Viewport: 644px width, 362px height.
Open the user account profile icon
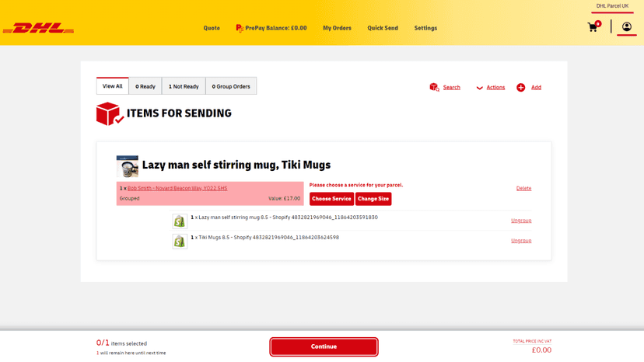pyautogui.click(x=626, y=27)
